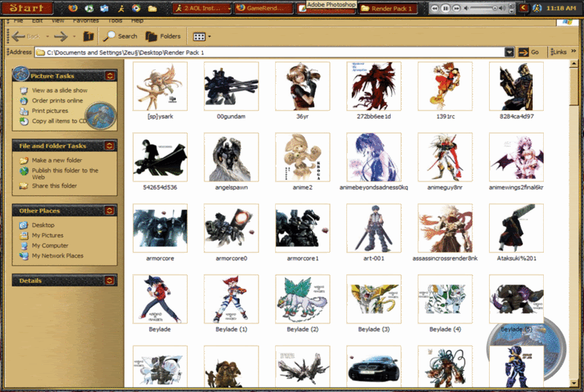Click the folder icon in quick launch
Viewport: 584px width, 392px height.
coord(152,8)
